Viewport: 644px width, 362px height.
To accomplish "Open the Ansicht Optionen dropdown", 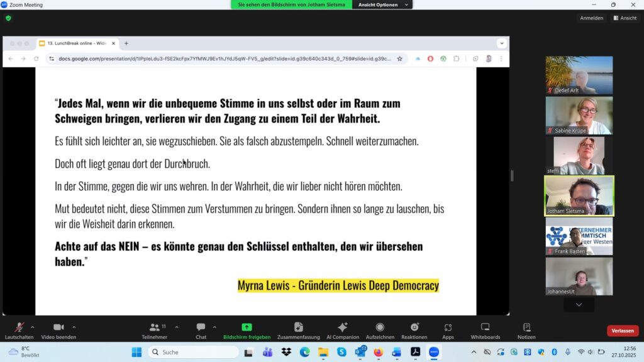I will coord(382,4).
